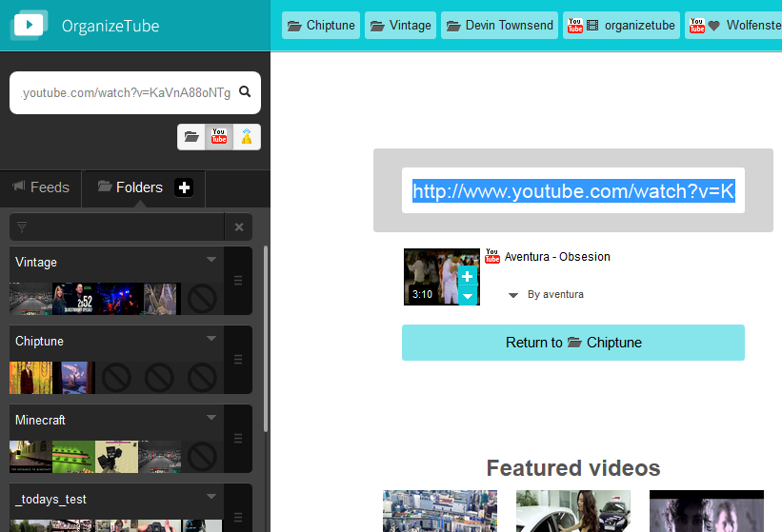
Task: Select the YouTube search source button
Action: tap(219, 136)
